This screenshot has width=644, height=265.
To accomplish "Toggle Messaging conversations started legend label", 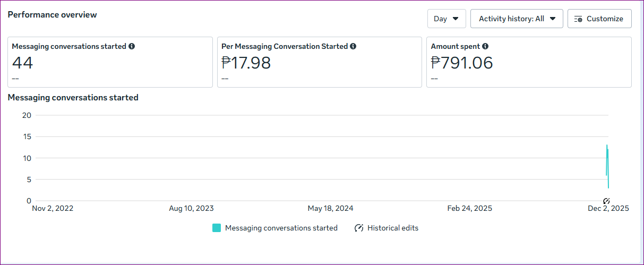I will [x=281, y=228].
